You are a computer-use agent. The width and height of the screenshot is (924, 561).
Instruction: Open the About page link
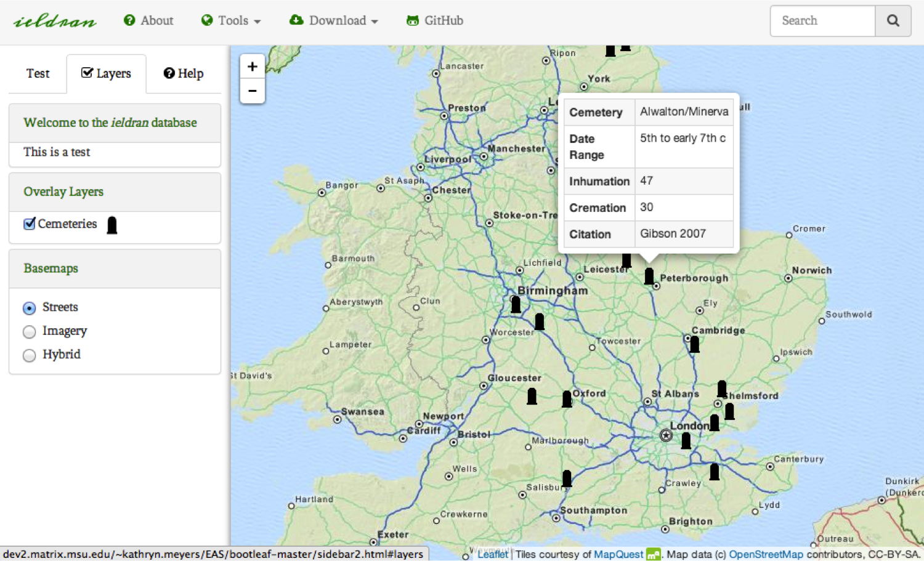coord(148,21)
